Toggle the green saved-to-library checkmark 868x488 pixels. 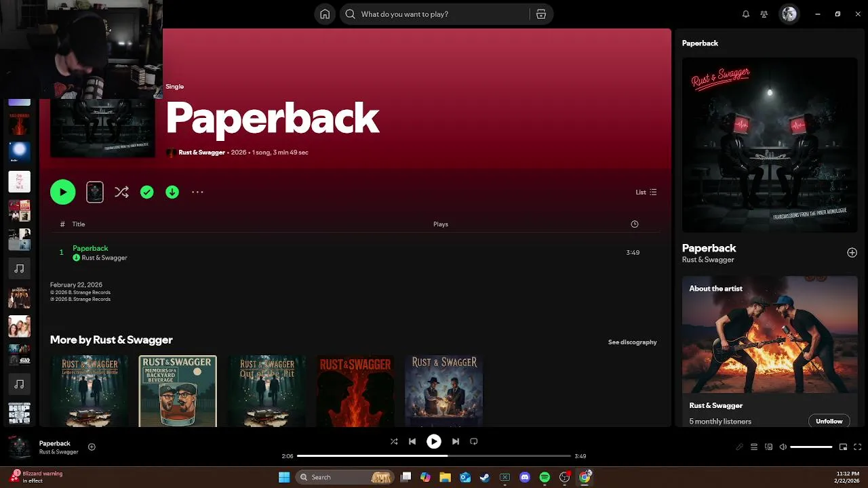pos(147,192)
